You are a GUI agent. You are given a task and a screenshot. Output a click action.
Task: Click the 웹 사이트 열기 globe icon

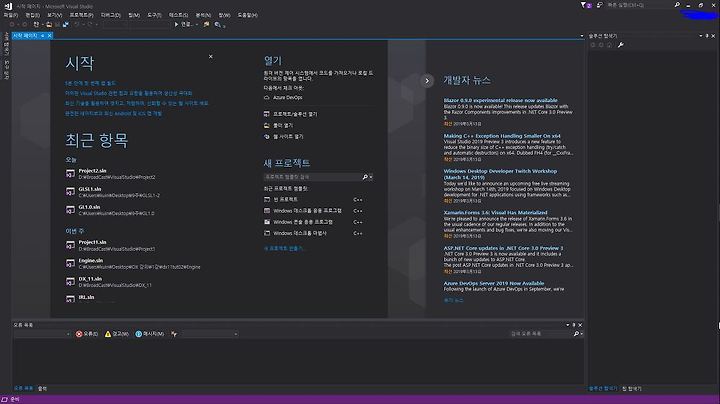[267, 136]
